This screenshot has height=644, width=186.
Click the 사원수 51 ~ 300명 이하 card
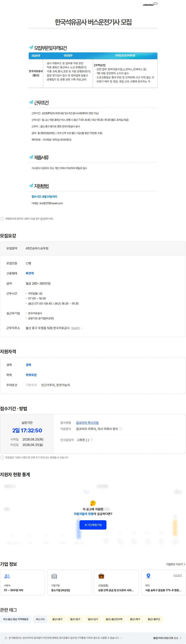(22, 583)
